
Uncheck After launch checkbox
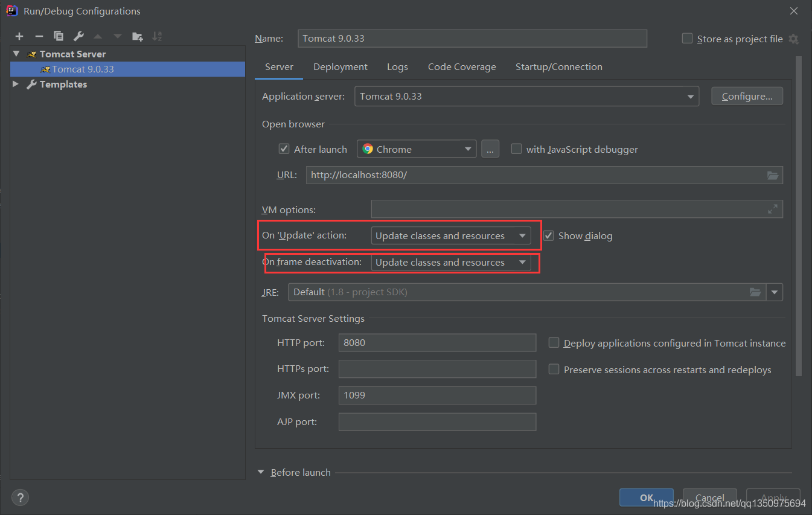click(x=284, y=149)
